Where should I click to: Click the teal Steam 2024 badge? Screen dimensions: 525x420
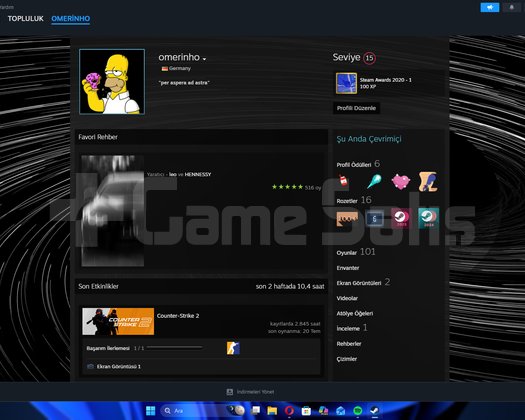428,218
